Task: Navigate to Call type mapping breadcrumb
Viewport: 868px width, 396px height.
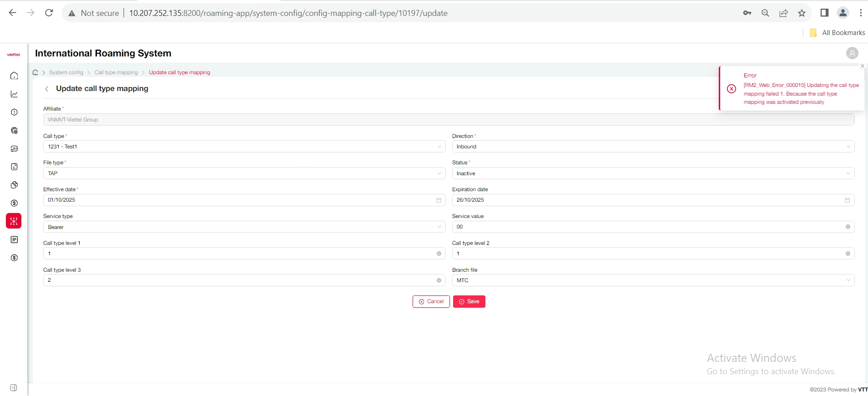Action: [x=116, y=72]
